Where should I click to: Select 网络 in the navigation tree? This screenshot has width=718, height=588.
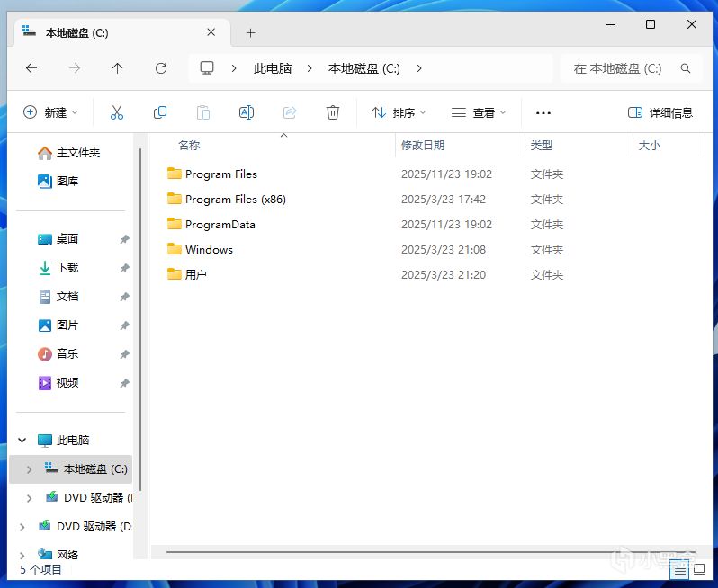click(x=58, y=555)
